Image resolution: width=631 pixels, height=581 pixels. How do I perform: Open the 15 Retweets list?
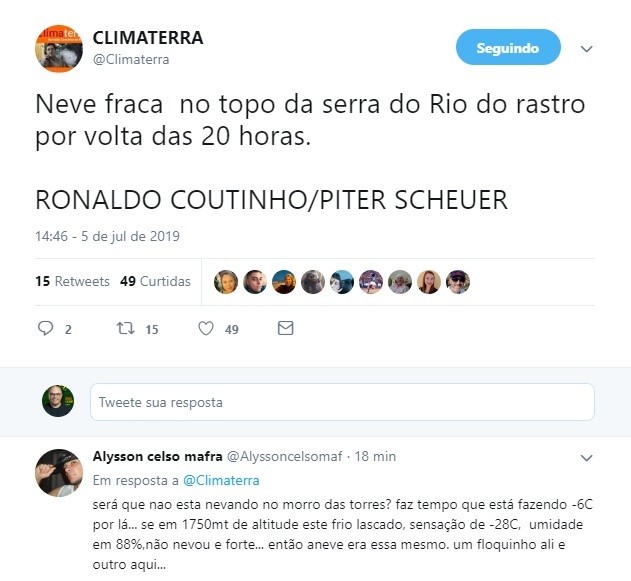[x=72, y=281]
